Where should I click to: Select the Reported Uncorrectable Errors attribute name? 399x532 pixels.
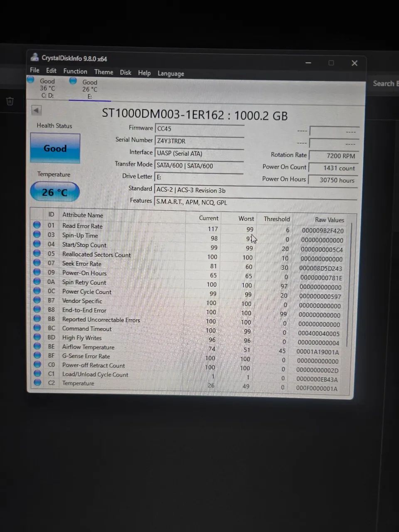[x=101, y=320]
